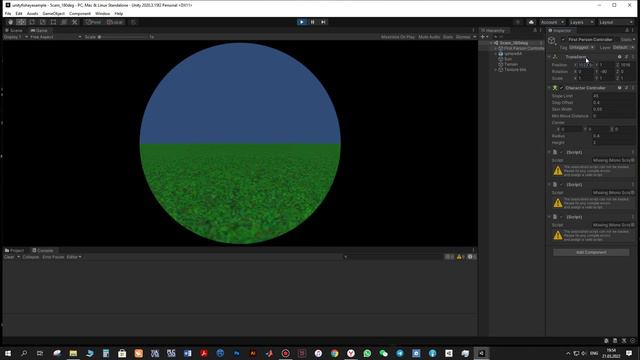Screen dimensions: 640x360
Task: Switch to the Scene tab
Action: (14, 31)
